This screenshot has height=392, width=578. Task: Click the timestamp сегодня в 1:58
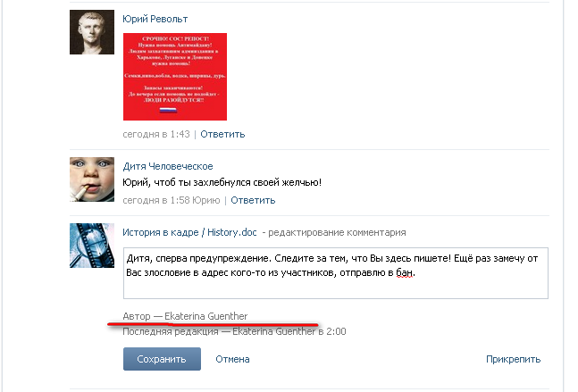tap(156, 200)
